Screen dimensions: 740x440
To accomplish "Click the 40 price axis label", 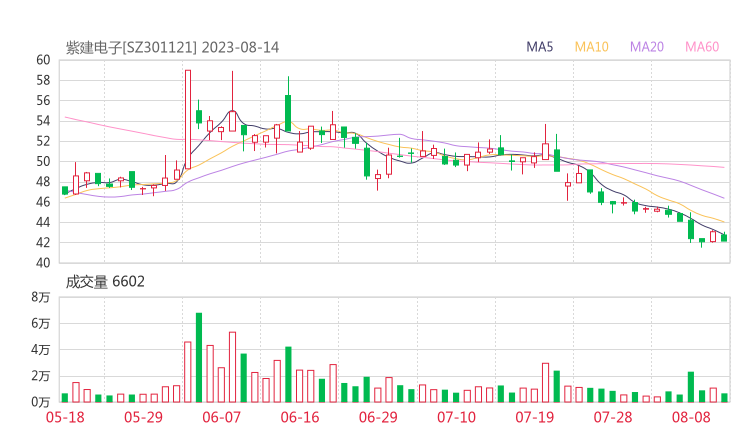I will pyautogui.click(x=43, y=263).
